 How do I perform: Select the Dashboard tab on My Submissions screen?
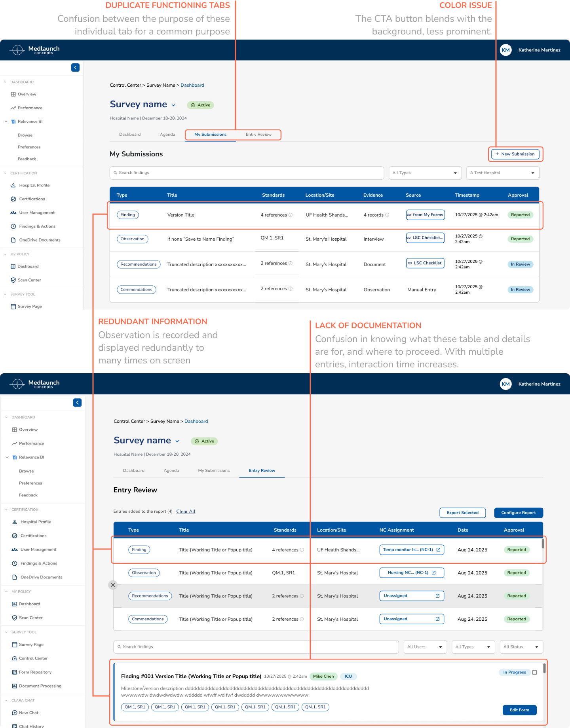pos(130,135)
